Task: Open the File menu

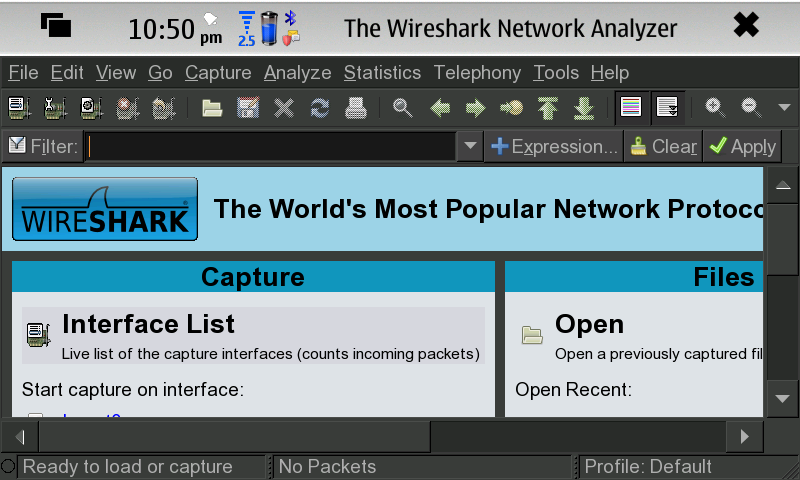Action: click(x=23, y=73)
